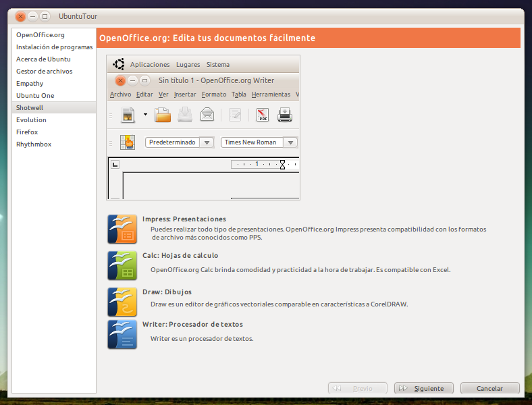Click the Calc spreadsheet icon

[122, 265]
